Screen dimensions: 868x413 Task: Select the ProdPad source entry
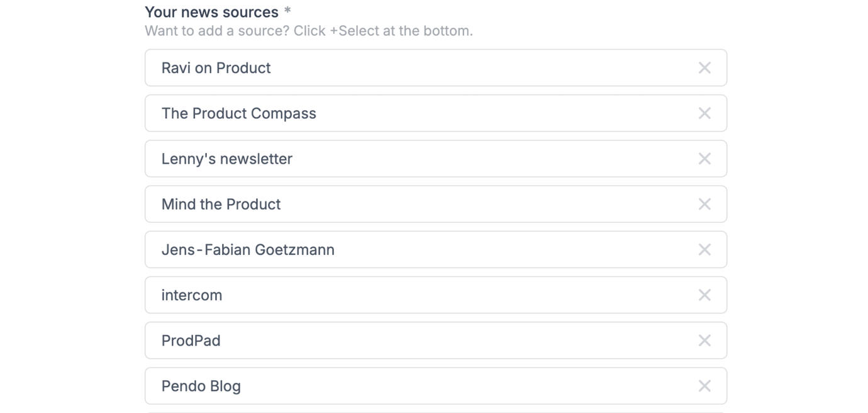click(x=191, y=341)
